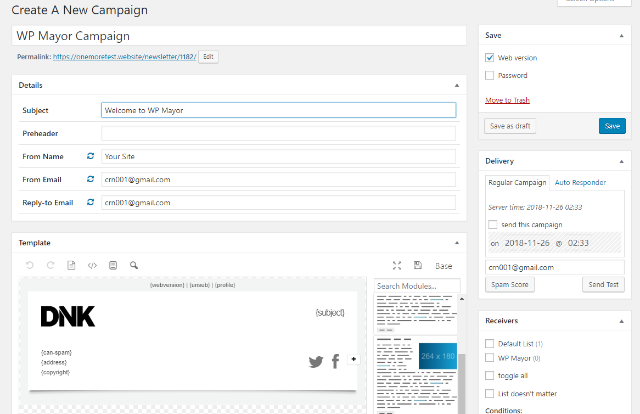The height and width of the screenshot is (414, 640).
Task: Click the plain text version icon
Action: (113, 265)
